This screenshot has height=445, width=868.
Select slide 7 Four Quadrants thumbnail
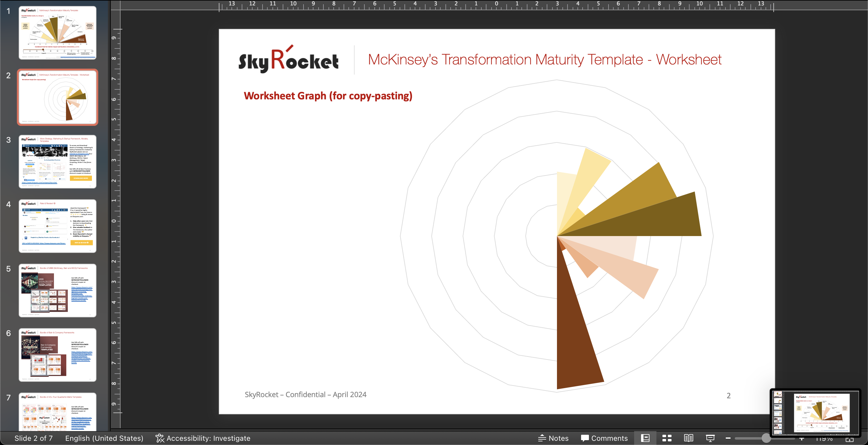[58, 412]
